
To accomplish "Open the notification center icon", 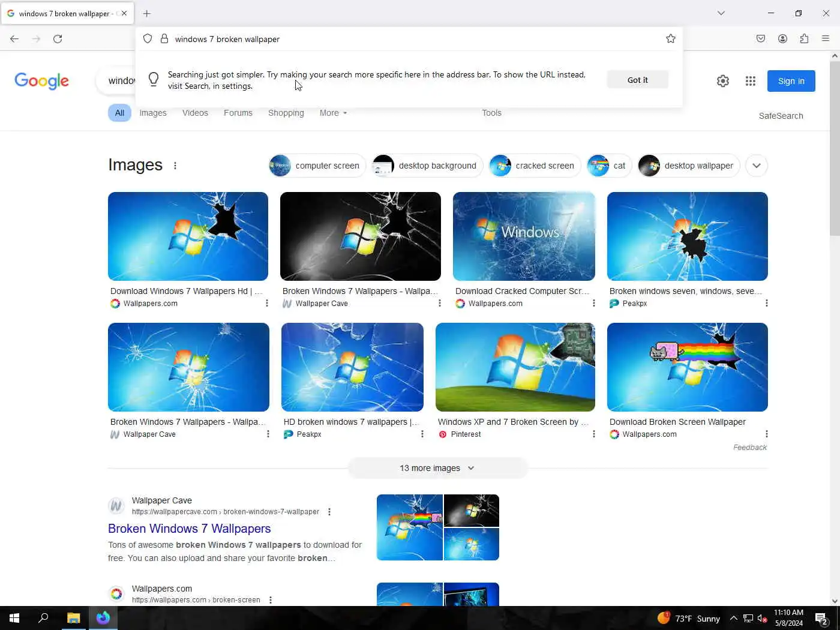I will point(821,618).
